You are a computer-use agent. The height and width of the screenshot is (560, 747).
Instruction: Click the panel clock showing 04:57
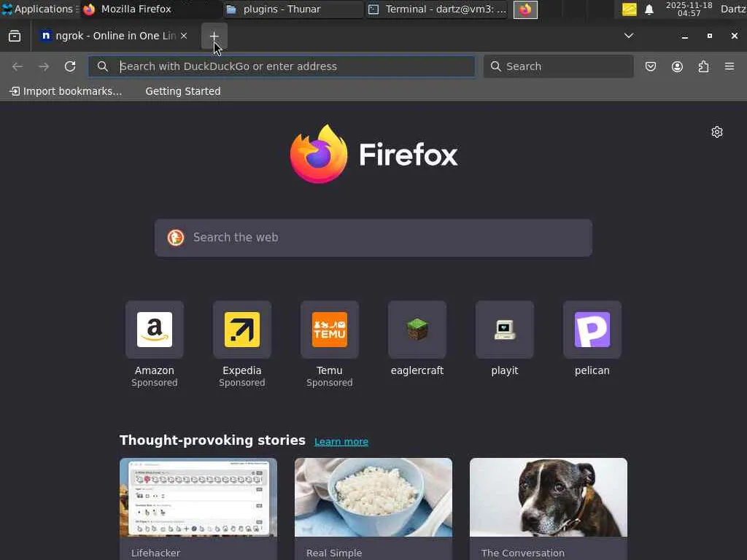coord(689,9)
